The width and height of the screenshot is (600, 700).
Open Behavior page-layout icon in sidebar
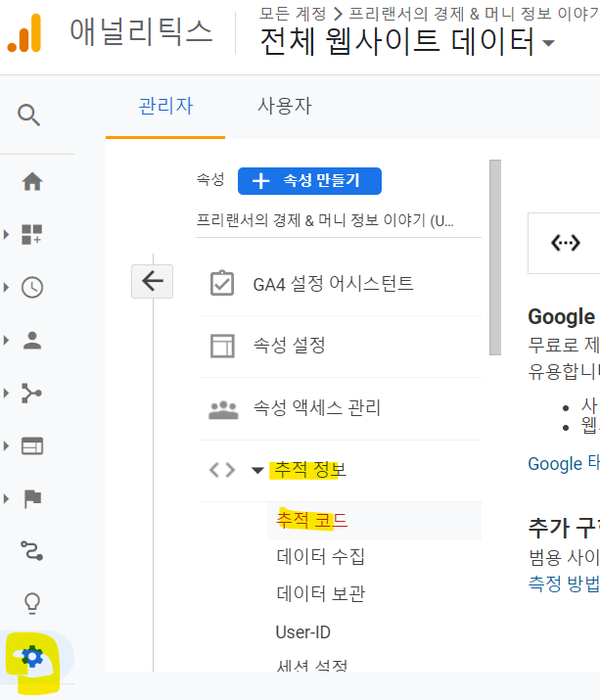[x=32, y=446]
